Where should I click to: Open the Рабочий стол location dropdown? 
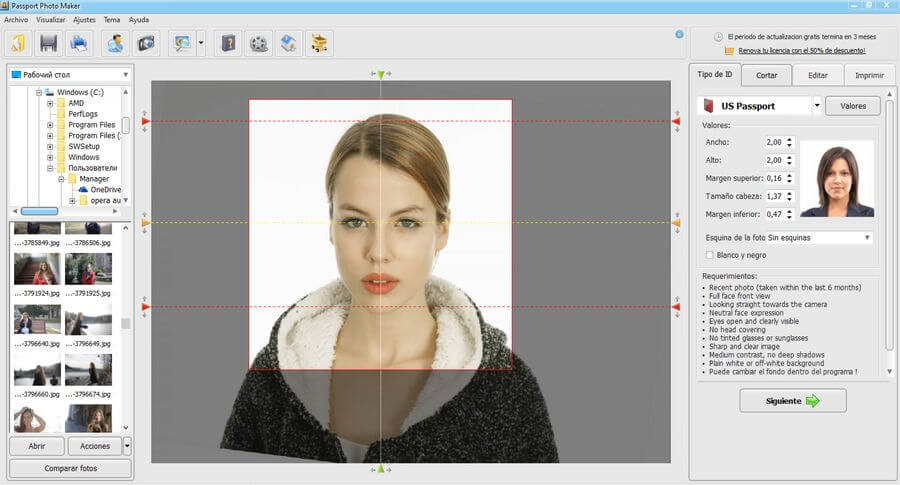pyautogui.click(x=125, y=75)
